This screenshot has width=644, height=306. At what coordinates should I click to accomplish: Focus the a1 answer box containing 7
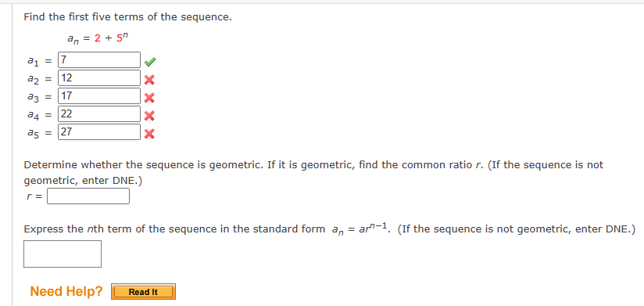tap(99, 60)
